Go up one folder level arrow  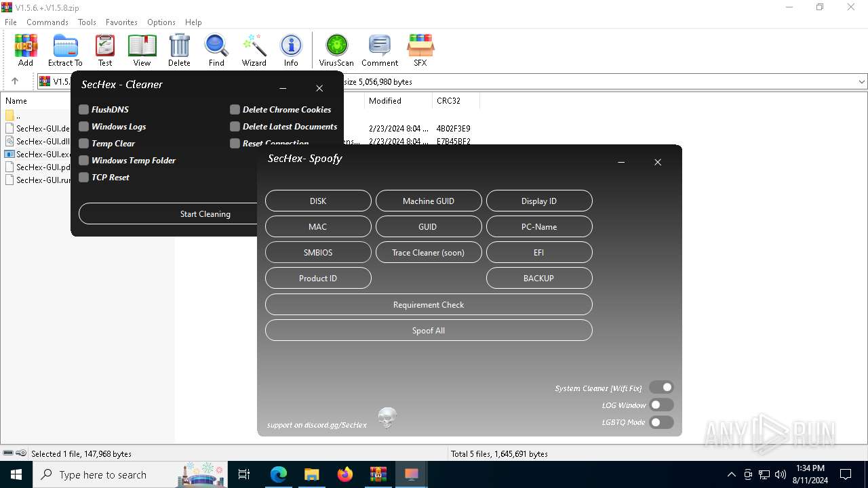click(x=15, y=81)
